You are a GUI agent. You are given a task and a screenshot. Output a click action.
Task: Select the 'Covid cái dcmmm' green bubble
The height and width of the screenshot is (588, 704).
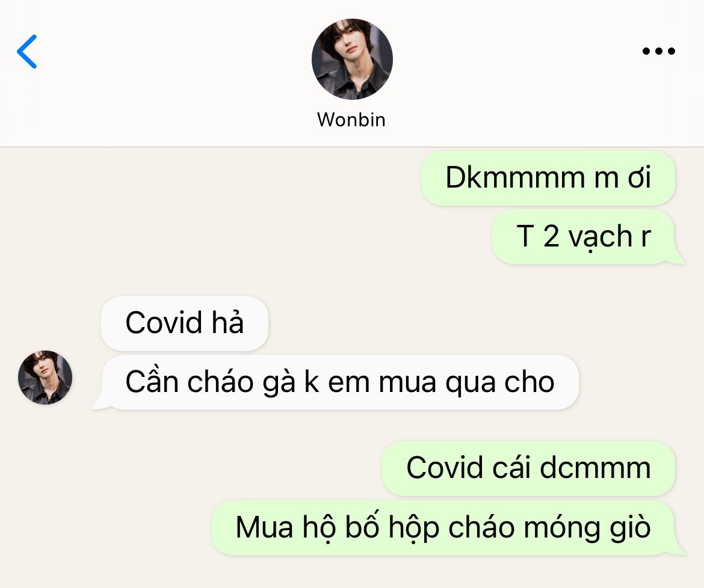click(x=528, y=468)
